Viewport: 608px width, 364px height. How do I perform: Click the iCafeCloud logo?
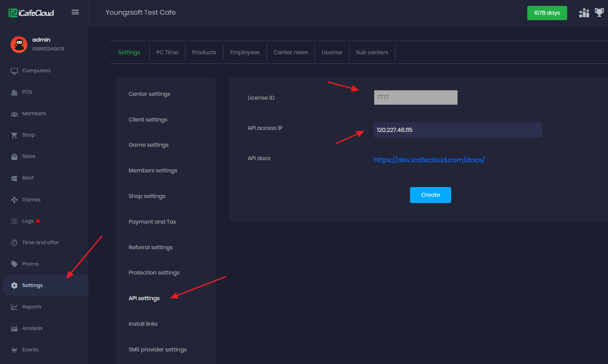(31, 13)
